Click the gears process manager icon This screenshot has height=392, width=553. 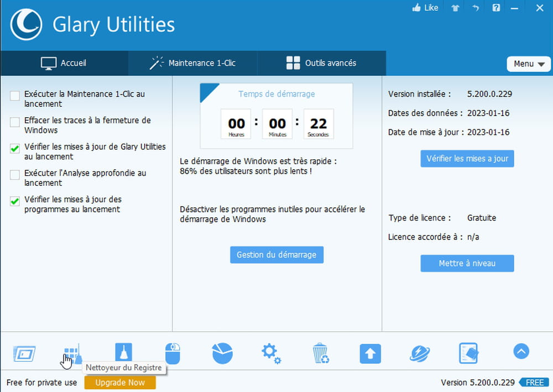[271, 352]
